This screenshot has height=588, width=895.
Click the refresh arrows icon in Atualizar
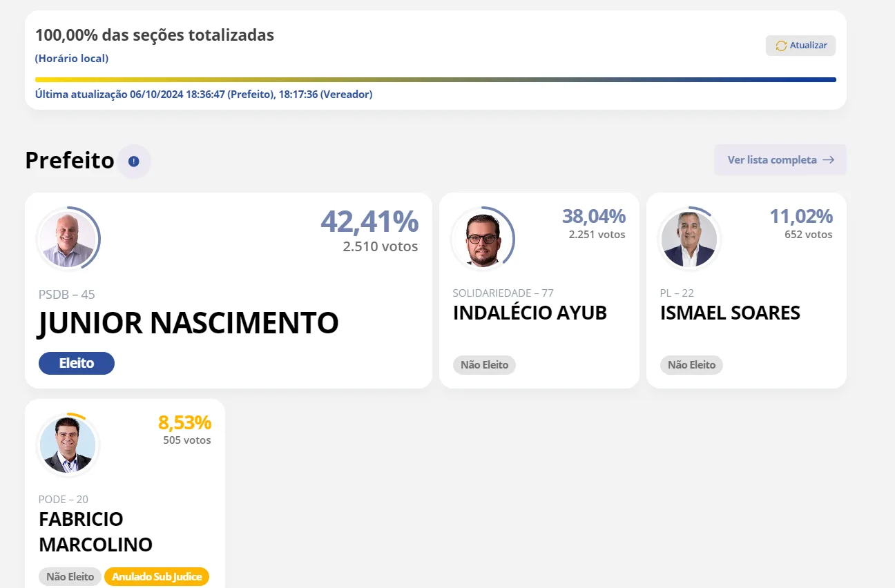click(x=781, y=46)
